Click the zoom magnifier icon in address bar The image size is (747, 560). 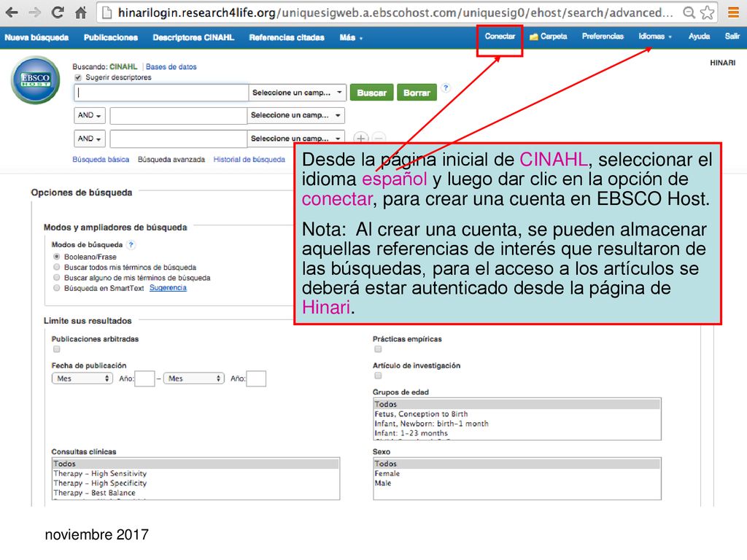tap(689, 13)
